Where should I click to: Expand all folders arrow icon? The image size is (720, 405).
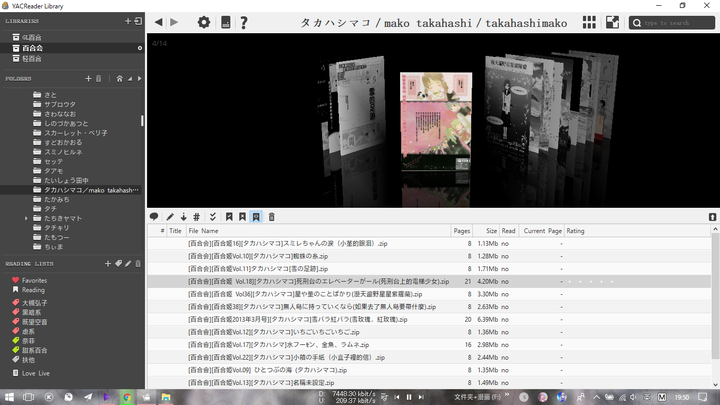click(140, 79)
